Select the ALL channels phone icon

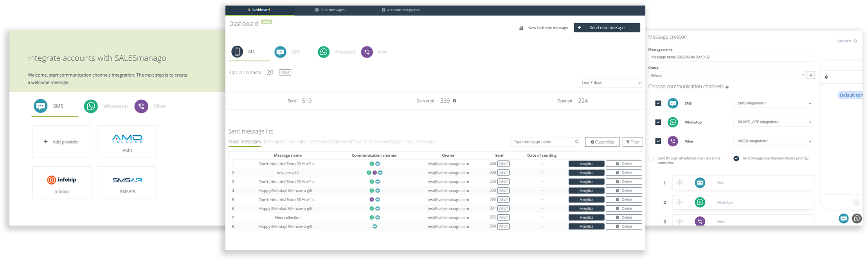point(237,52)
